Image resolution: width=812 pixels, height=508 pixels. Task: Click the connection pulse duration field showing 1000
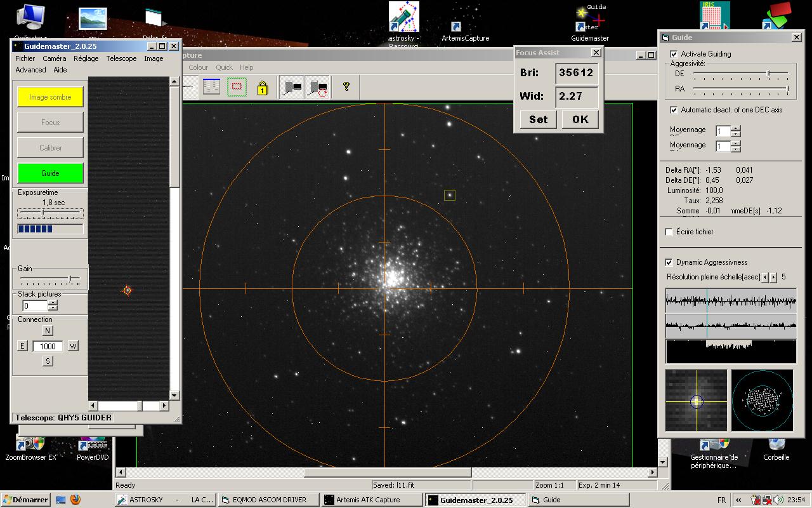pyautogui.click(x=48, y=346)
